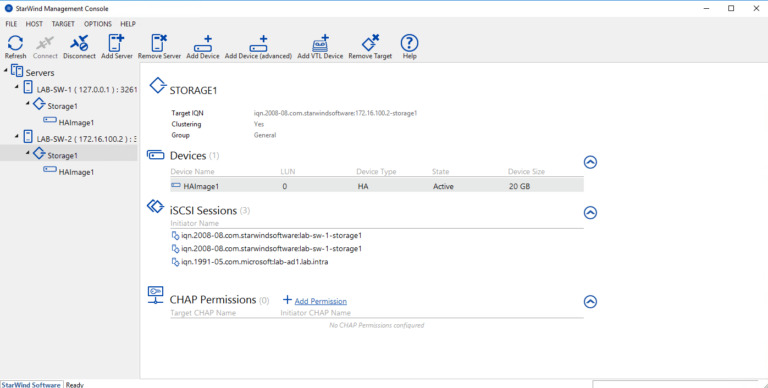Click the Initiator CHAP Name column header
This screenshot has height=388, width=768.
(315, 313)
